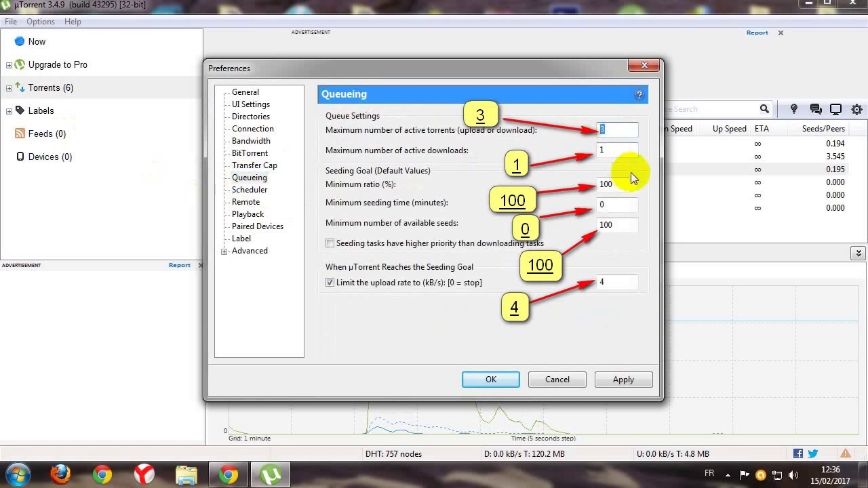Focus the Minimum seeding time field
This screenshot has width=868, height=488.
[617, 204]
